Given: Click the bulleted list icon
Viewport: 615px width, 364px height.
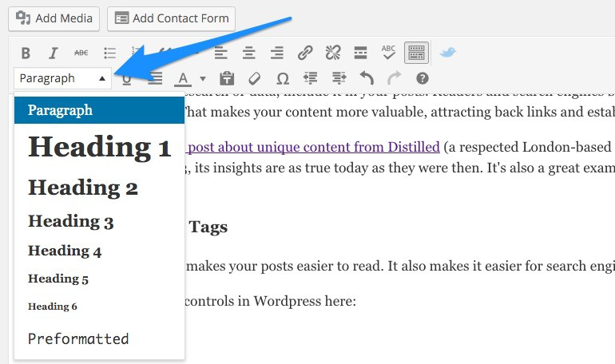Looking at the screenshot, I should point(109,53).
